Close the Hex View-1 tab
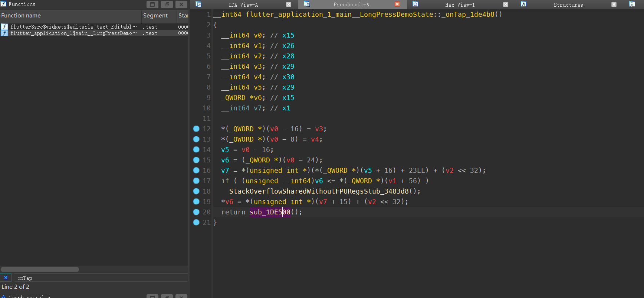 click(x=506, y=4)
